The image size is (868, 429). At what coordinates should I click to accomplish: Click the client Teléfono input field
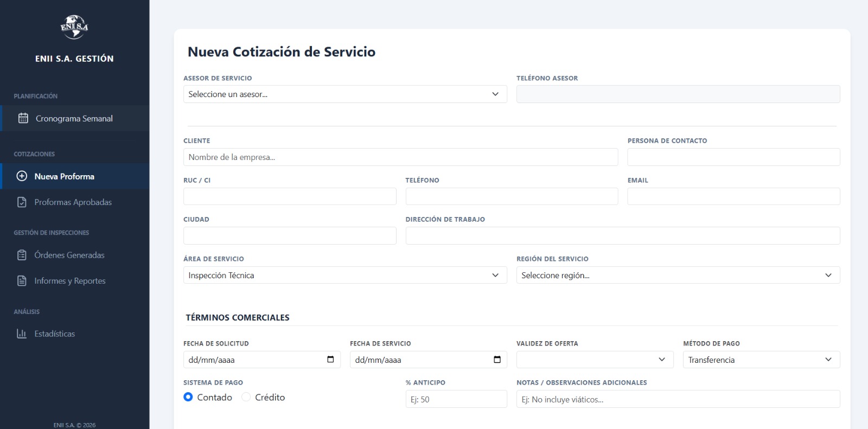(x=512, y=196)
